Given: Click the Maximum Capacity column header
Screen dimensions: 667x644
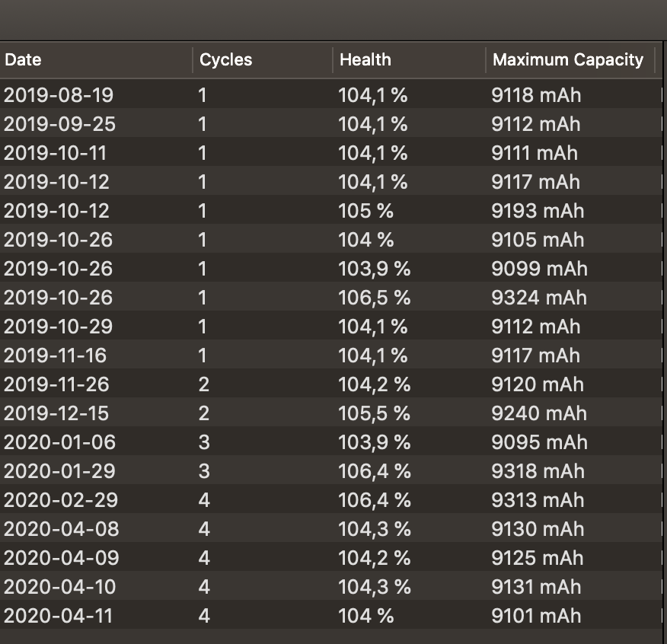Looking at the screenshot, I should [570, 60].
